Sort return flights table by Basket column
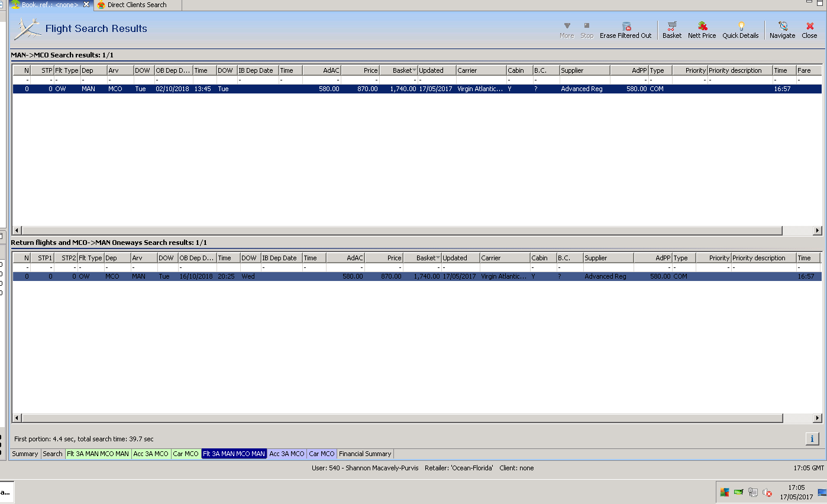 click(x=422, y=258)
